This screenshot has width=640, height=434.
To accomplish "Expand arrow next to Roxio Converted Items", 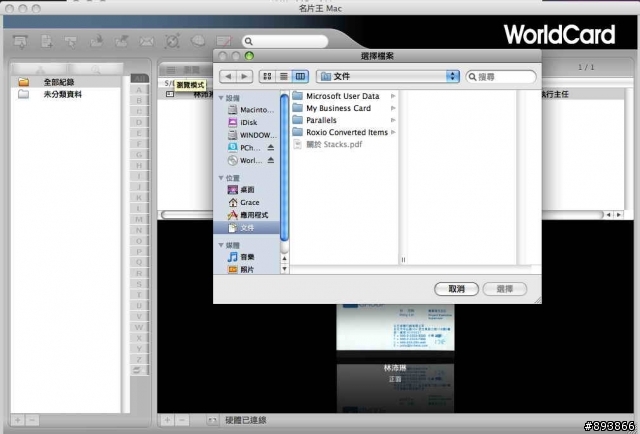I will tap(393, 132).
